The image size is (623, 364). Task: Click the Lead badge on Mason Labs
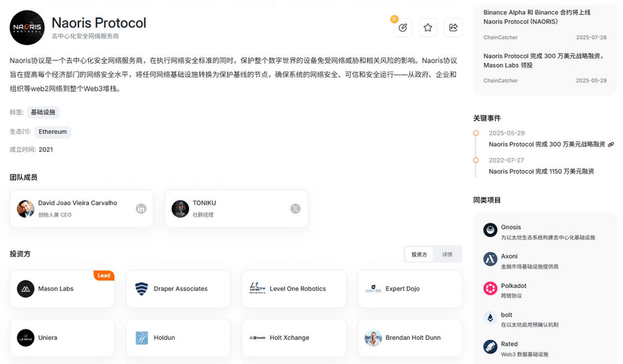click(104, 275)
